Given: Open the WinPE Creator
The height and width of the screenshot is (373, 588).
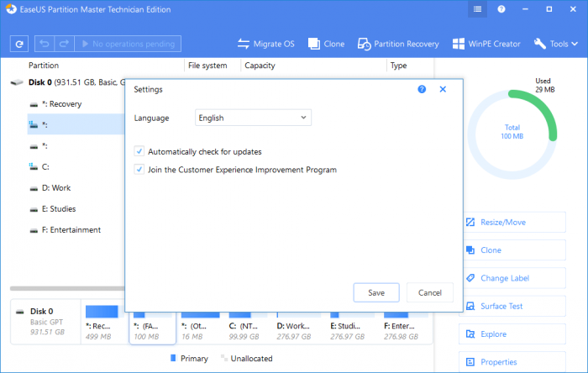Looking at the screenshot, I should (x=486, y=44).
